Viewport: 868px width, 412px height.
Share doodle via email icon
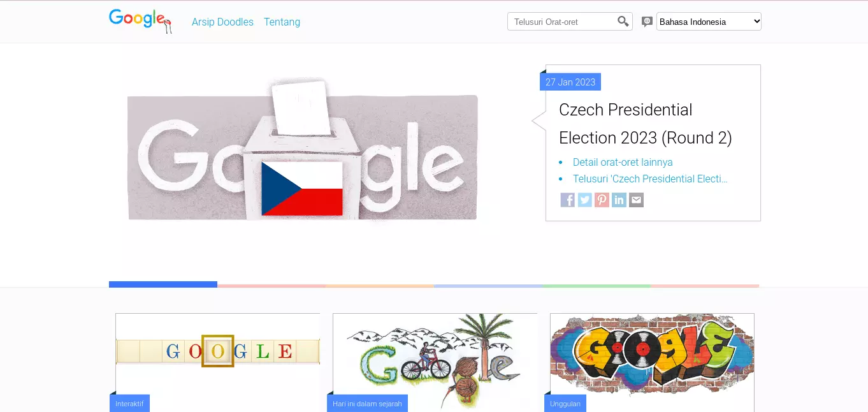pos(636,200)
